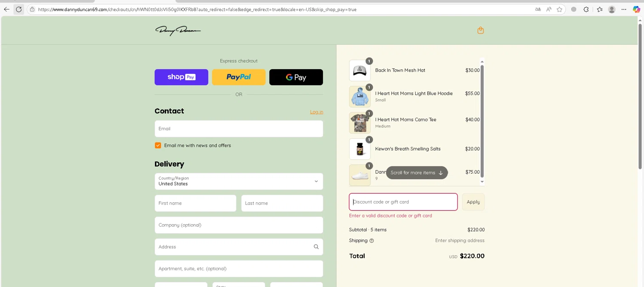Viewport: 644px width, 287px height.
Task: Open the Country/Region dropdown
Action: click(x=239, y=181)
